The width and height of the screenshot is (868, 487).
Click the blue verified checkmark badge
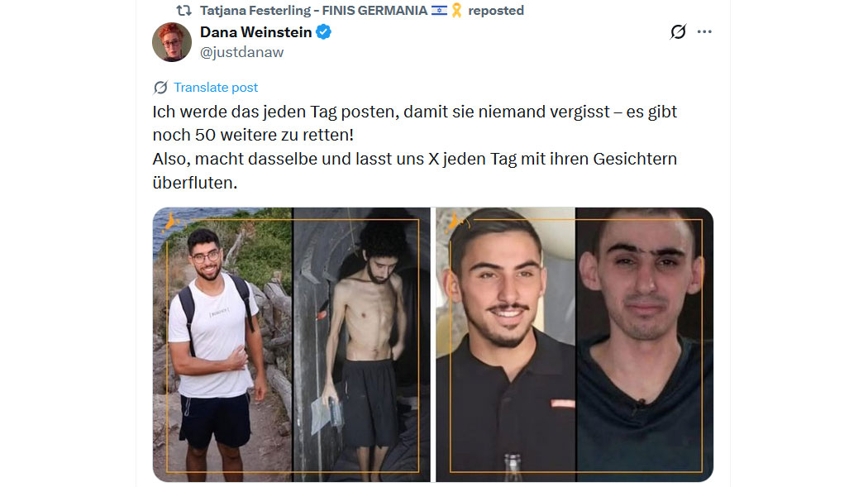[324, 32]
